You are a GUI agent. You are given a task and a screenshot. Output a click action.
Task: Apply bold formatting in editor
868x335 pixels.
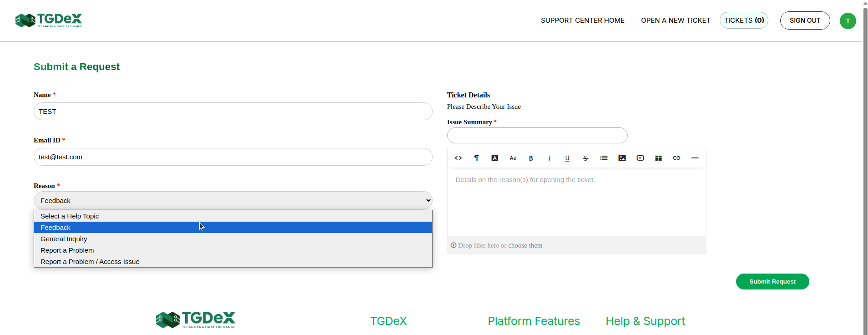(x=531, y=158)
